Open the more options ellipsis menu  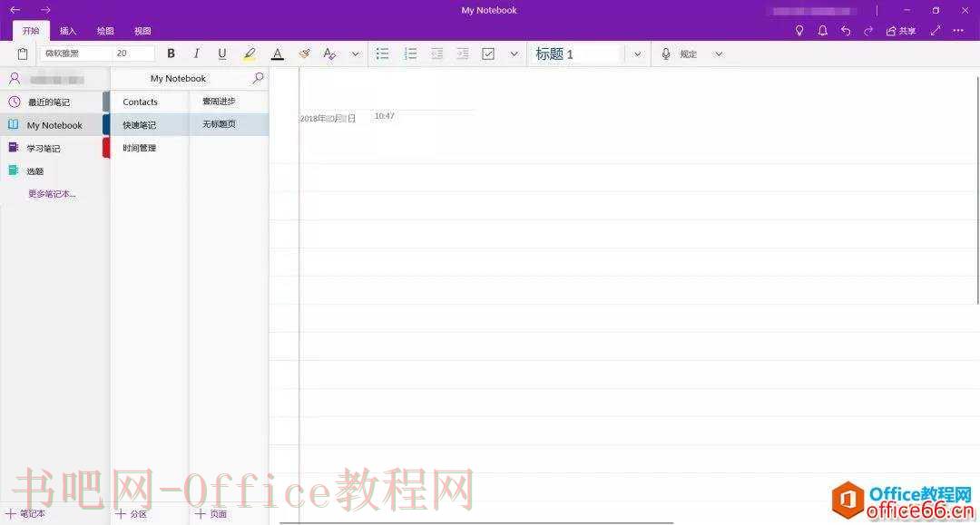958,31
